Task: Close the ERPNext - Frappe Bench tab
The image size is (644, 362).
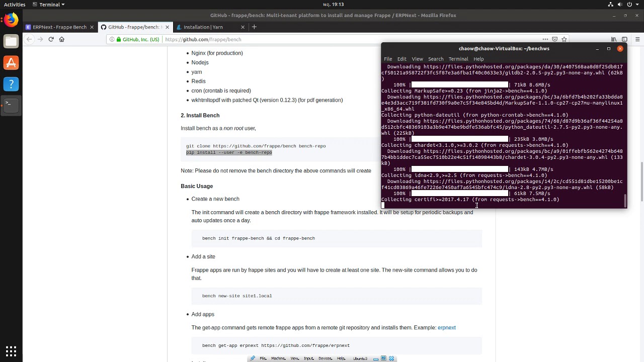Action: pyautogui.click(x=92, y=27)
